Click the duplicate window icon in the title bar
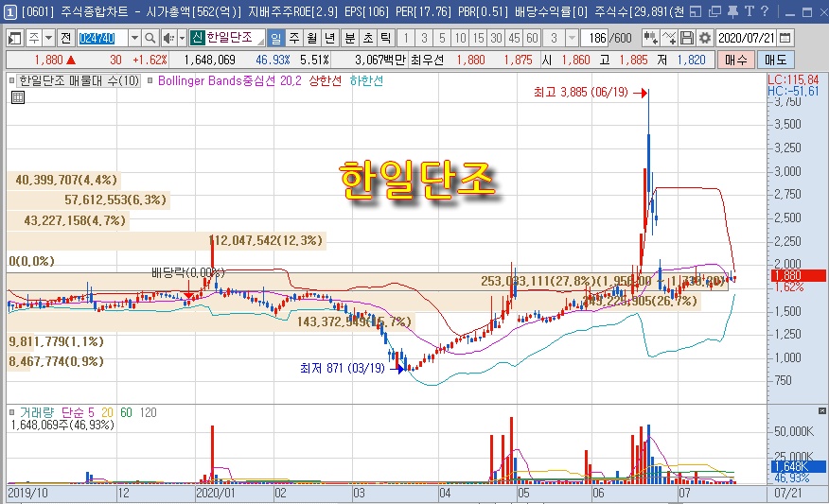 [714, 11]
